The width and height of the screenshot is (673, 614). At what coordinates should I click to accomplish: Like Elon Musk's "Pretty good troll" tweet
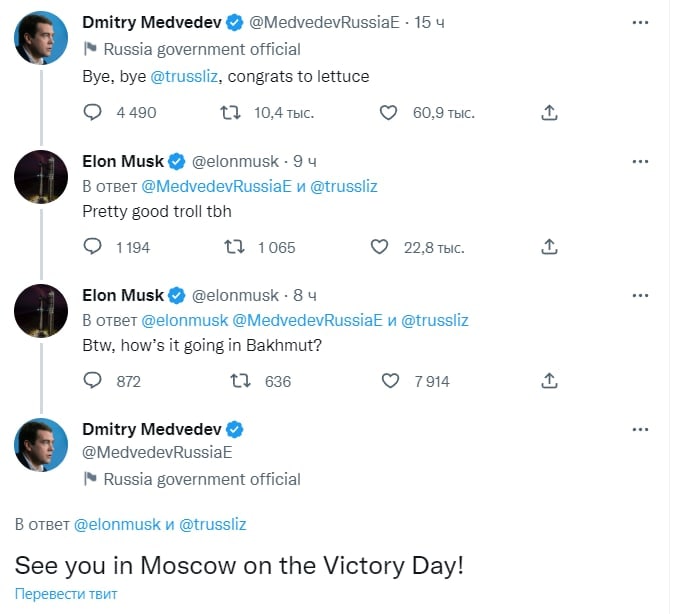[x=380, y=247]
